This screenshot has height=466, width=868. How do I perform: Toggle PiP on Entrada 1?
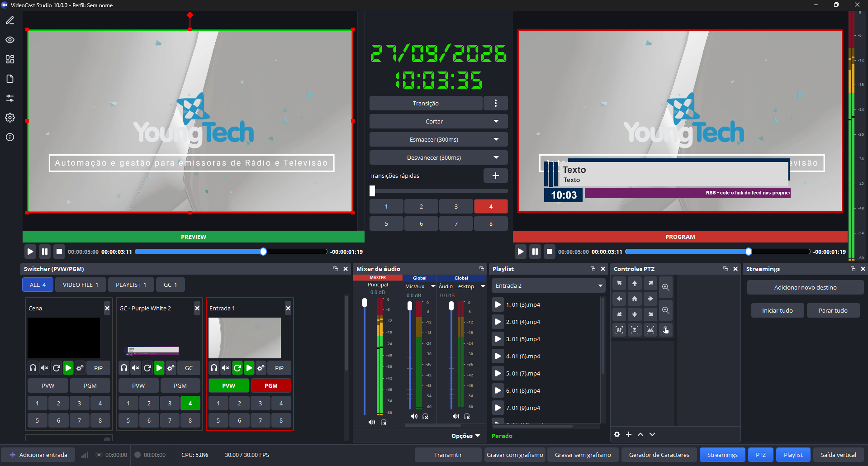(279, 368)
